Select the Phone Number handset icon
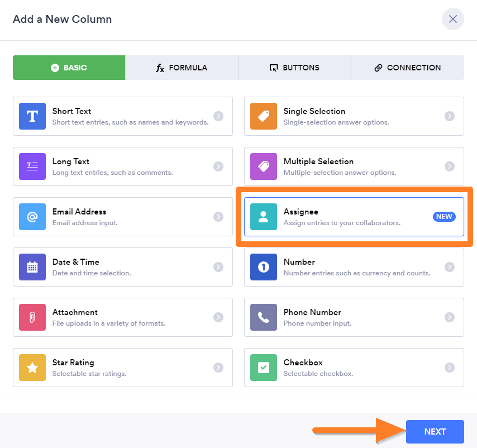The image size is (477, 448). [264, 317]
